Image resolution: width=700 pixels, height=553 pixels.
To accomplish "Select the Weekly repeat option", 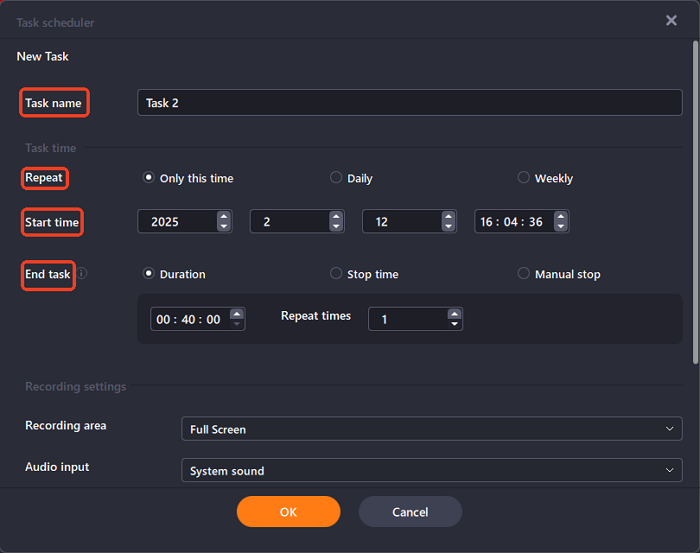I will coord(523,178).
